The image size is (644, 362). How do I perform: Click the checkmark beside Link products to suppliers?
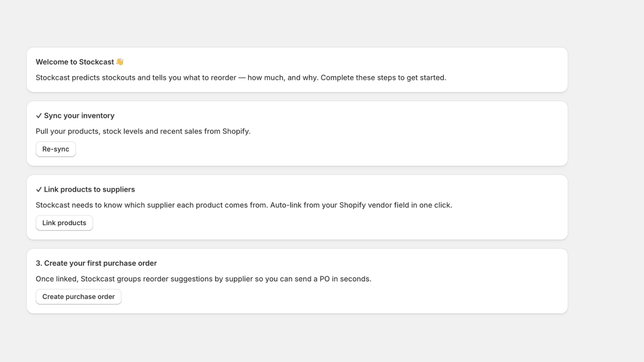click(39, 189)
